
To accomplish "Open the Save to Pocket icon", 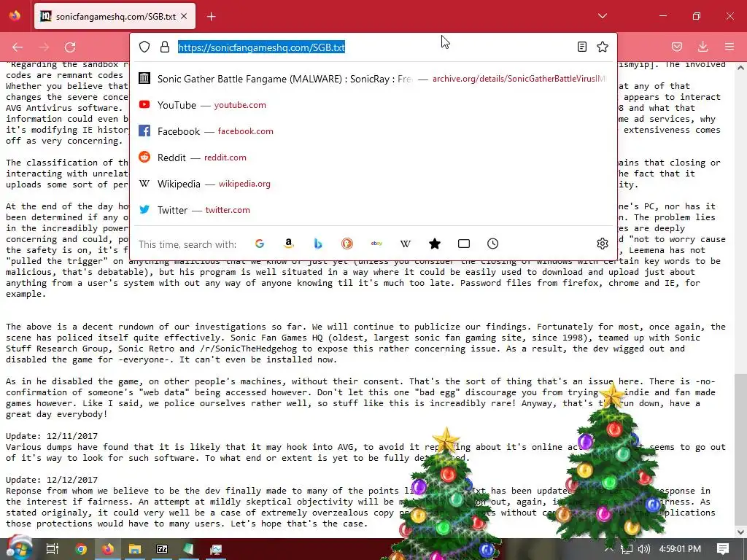I will point(677,47).
